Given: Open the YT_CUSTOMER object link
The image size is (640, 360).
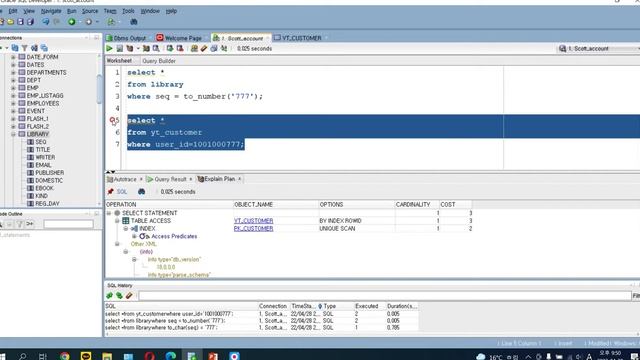Looking at the screenshot, I should pyautogui.click(x=253, y=221).
